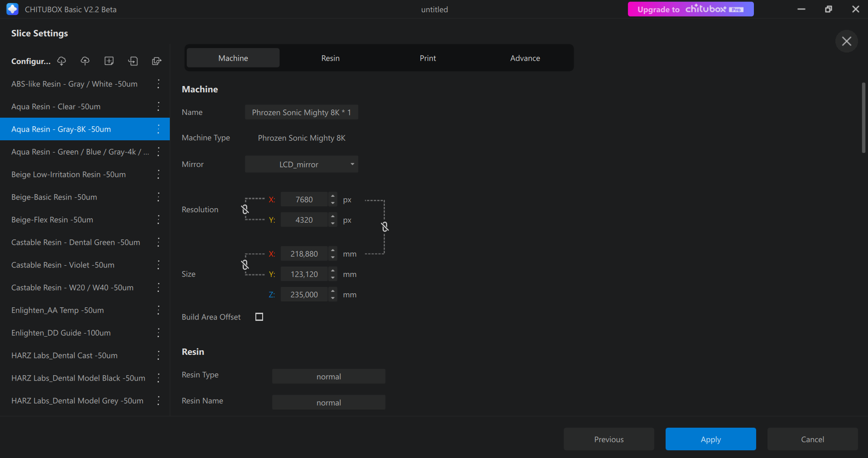Click the size Z field 235,000
The height and width of the screenshot is (458, 868).
pos(304,295)
